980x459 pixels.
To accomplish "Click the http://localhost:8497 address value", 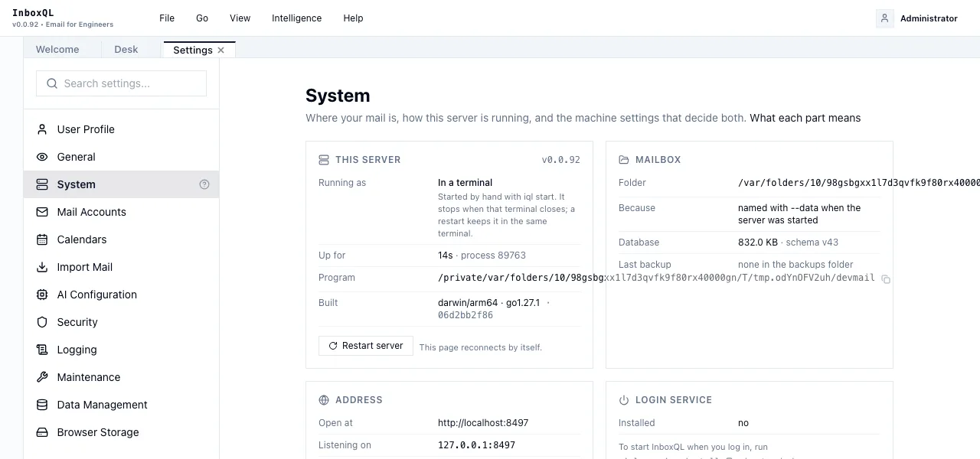I will 483,423.
